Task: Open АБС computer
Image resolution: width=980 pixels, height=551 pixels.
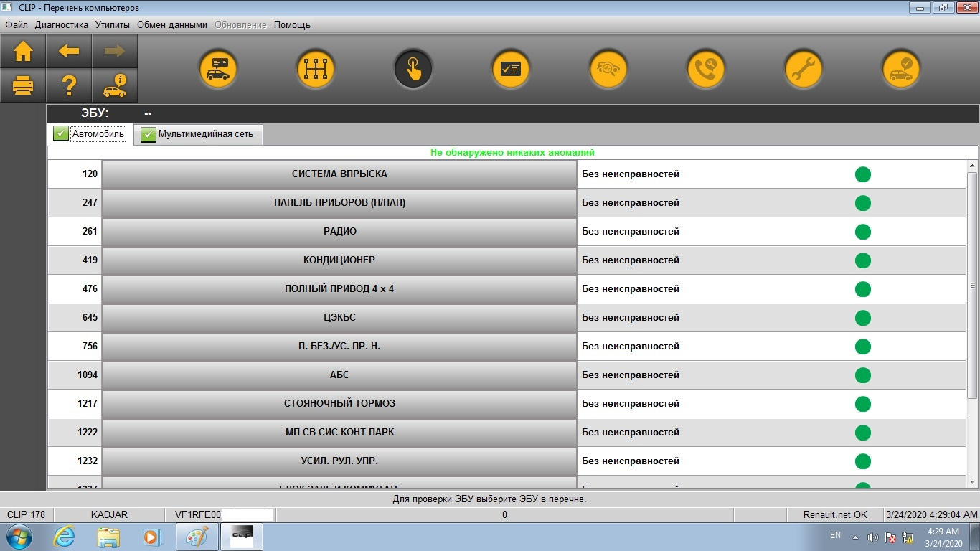Action: pos(339,375)
